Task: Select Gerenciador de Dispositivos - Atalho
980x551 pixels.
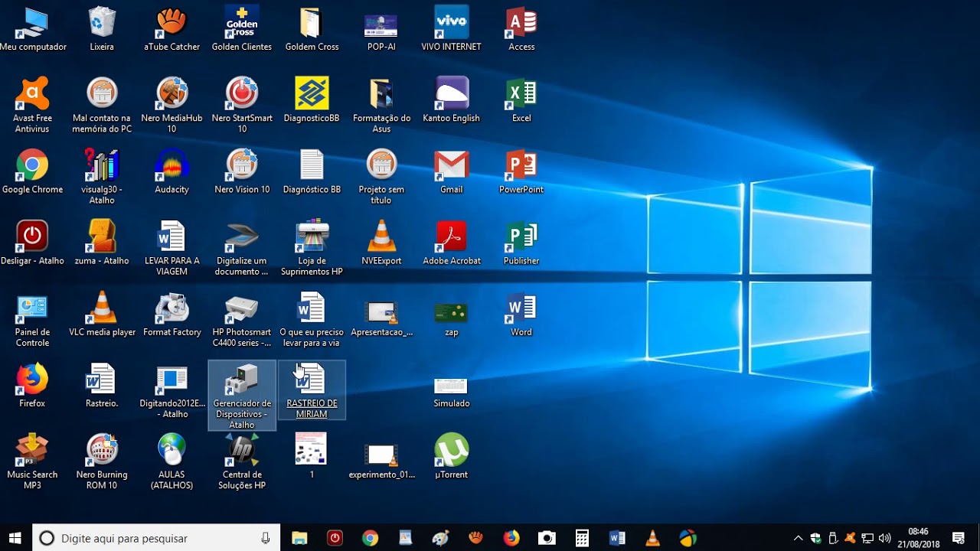Action: point(242,396)
